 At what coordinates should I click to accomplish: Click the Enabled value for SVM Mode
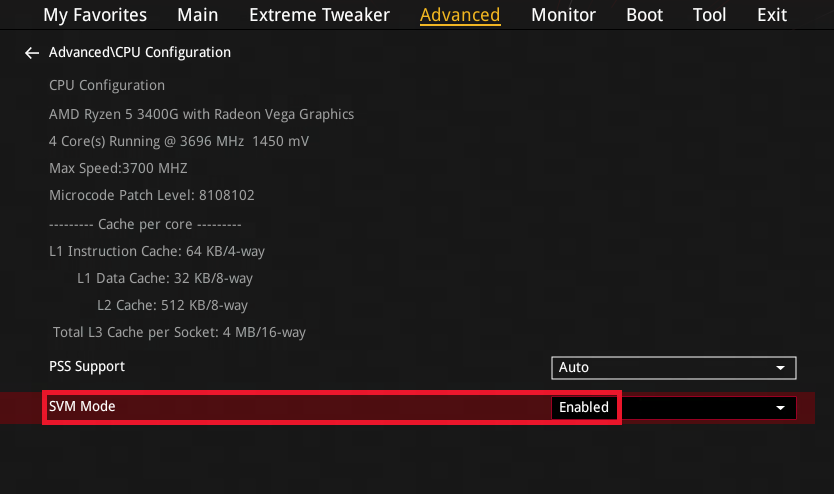tap(584, 408)
